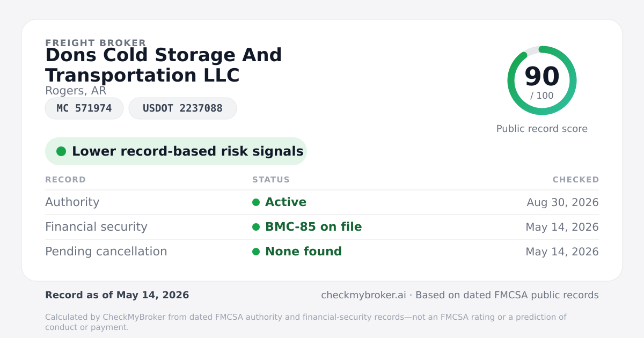Viewport: 644px width, 338px height.
Task: Click the Lower record-based risk signals pill
Action: (176, 151)
